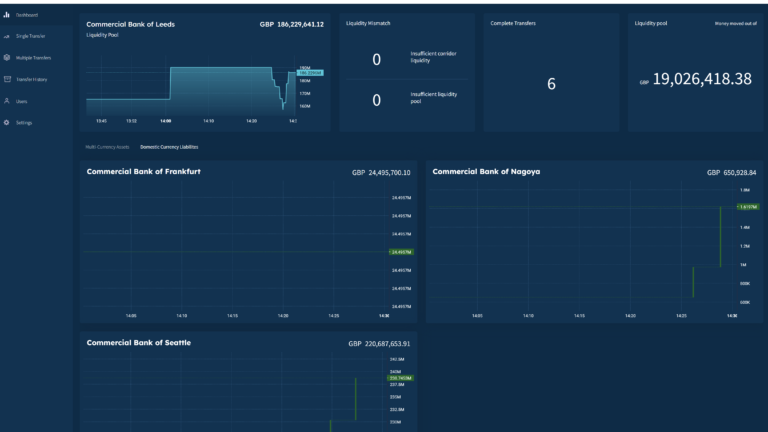Click the Multiple Transfers stack icon

7,57
